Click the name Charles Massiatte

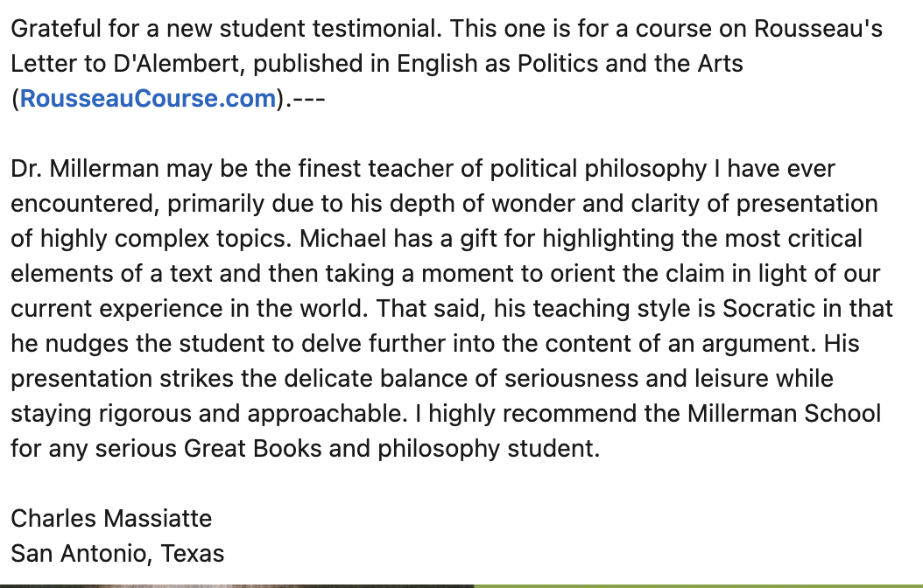click(x=111, y=519)
